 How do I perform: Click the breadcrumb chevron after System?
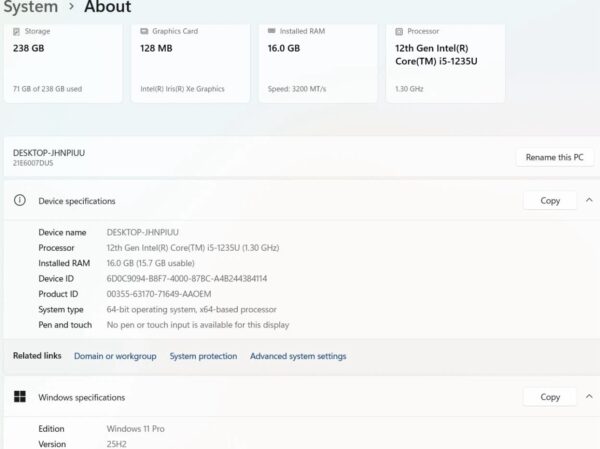[x=71, y=7]
